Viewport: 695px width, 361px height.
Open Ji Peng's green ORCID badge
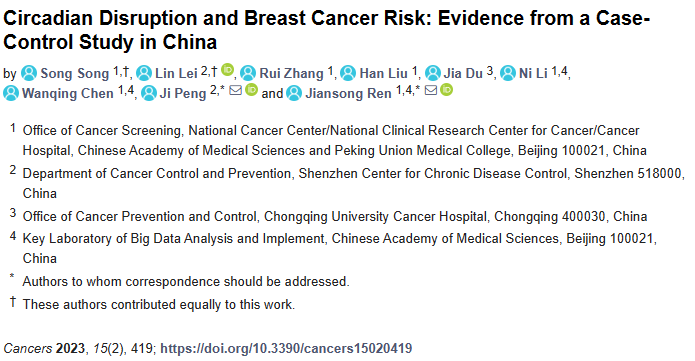point(251,90)
